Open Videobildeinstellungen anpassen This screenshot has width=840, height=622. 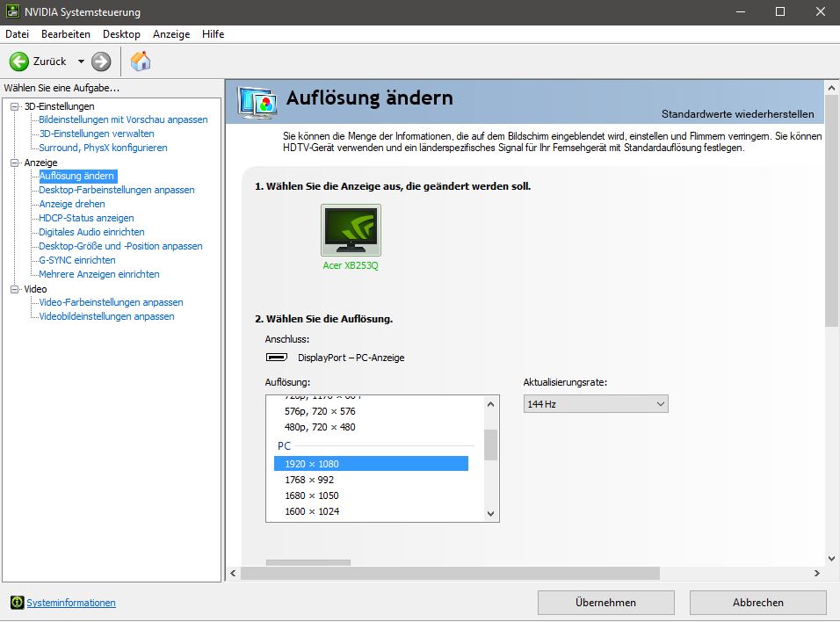(106, 316)
